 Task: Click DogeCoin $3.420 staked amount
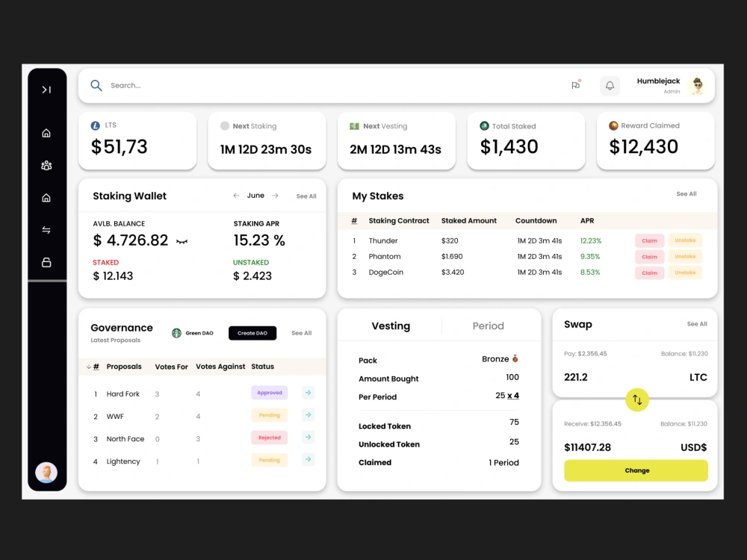(453, 273)
